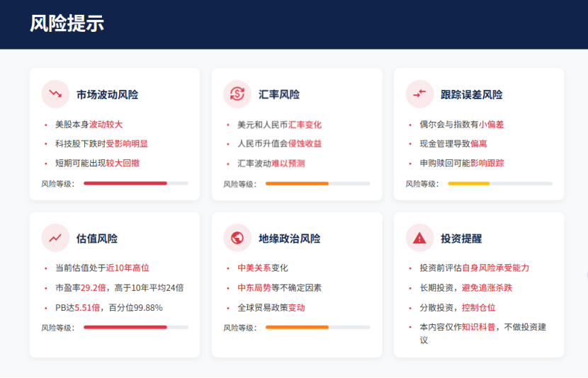Click the geopolitical risk globe icon
This screenshot has height=378, width=588.
click(x=237, y=238)
